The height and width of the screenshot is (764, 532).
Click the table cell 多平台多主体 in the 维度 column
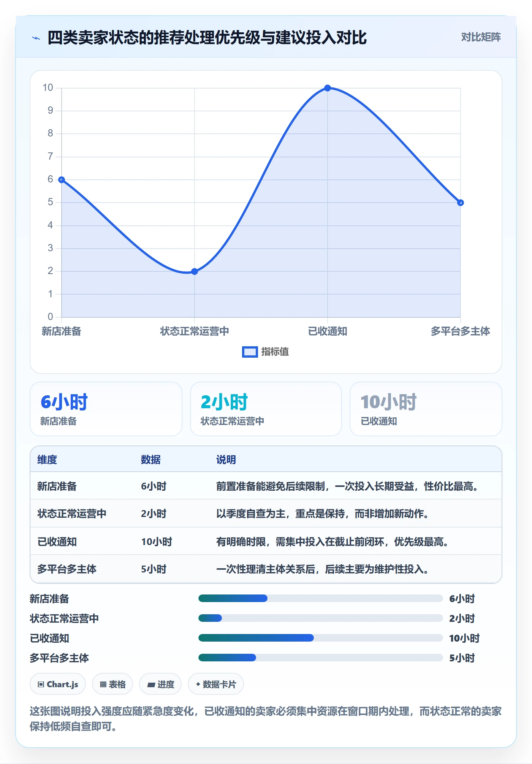67,569
